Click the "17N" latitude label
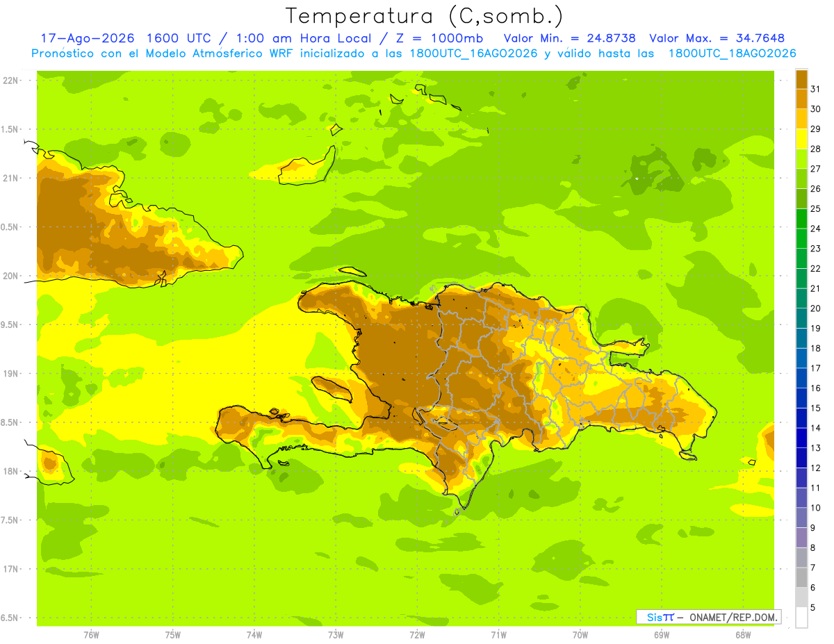This screenshot has width=834, height=644. click(10, 569)
